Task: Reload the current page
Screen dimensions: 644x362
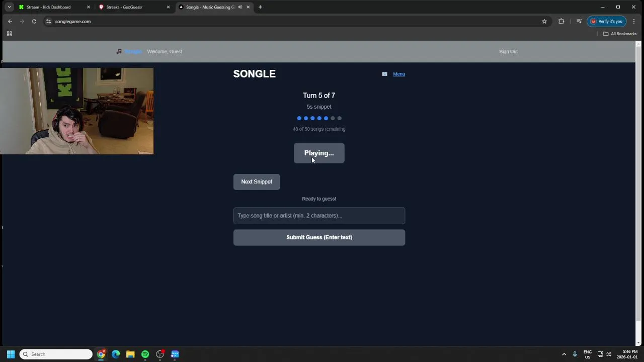Action: [34, 21]
